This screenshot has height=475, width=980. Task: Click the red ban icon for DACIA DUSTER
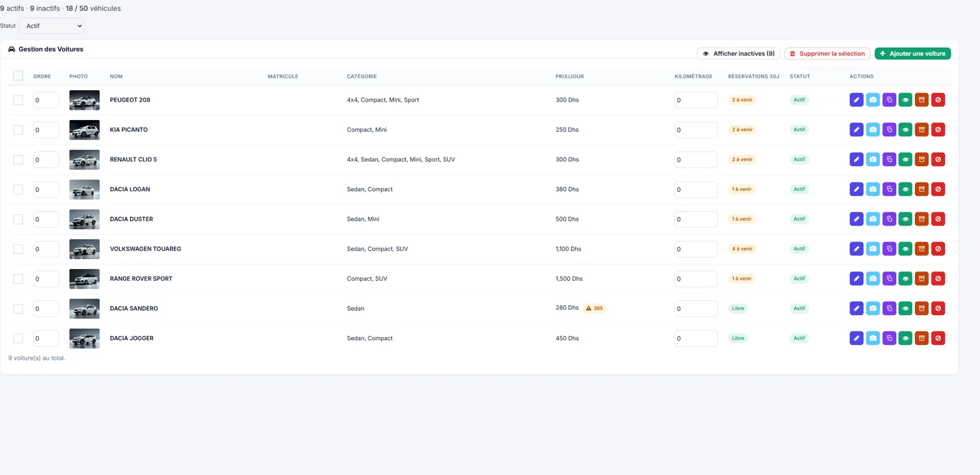[x=938, y=219]
